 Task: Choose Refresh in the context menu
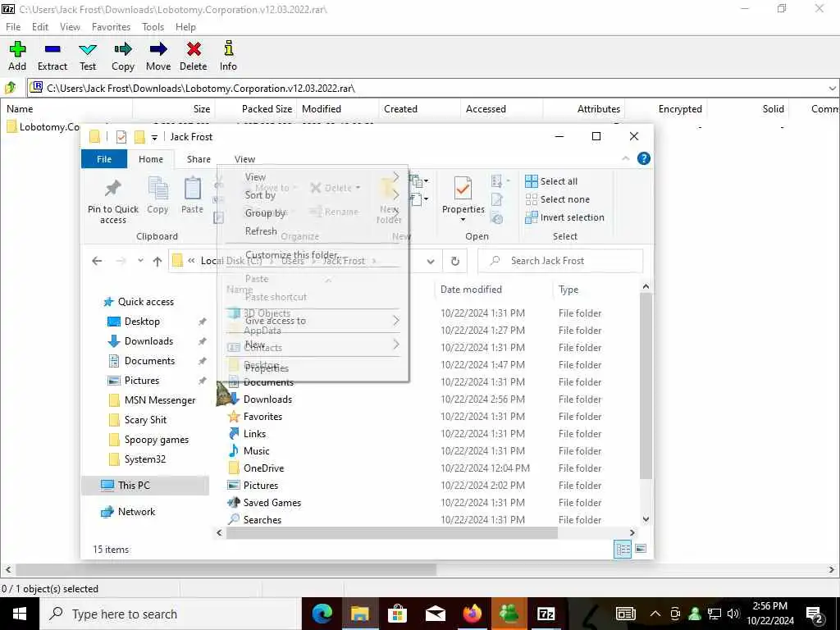(313, 231)
